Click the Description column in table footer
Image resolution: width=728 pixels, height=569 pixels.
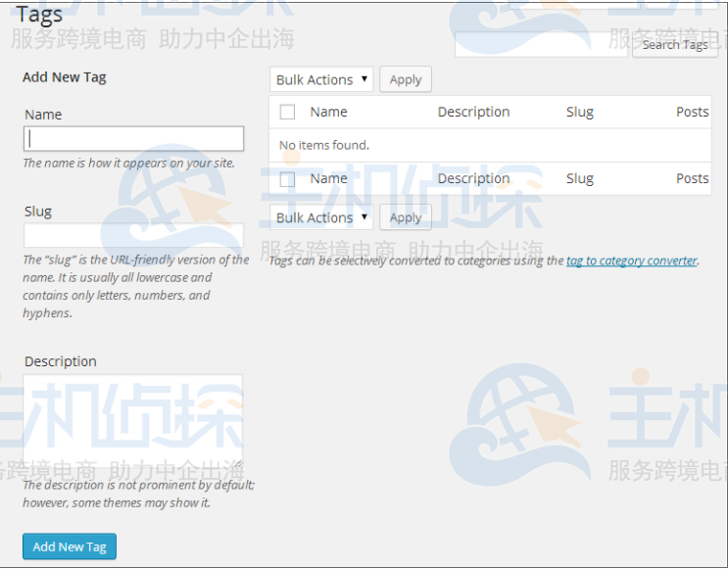[473, 178]
